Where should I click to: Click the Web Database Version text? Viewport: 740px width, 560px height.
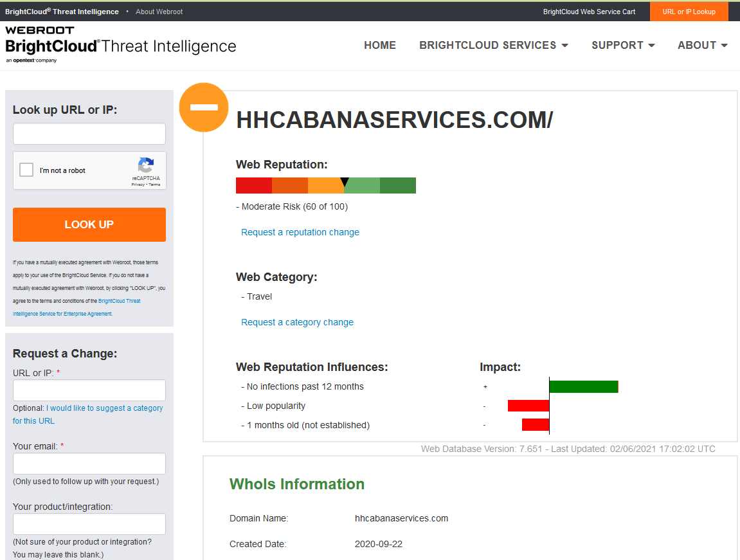(568, 449)
